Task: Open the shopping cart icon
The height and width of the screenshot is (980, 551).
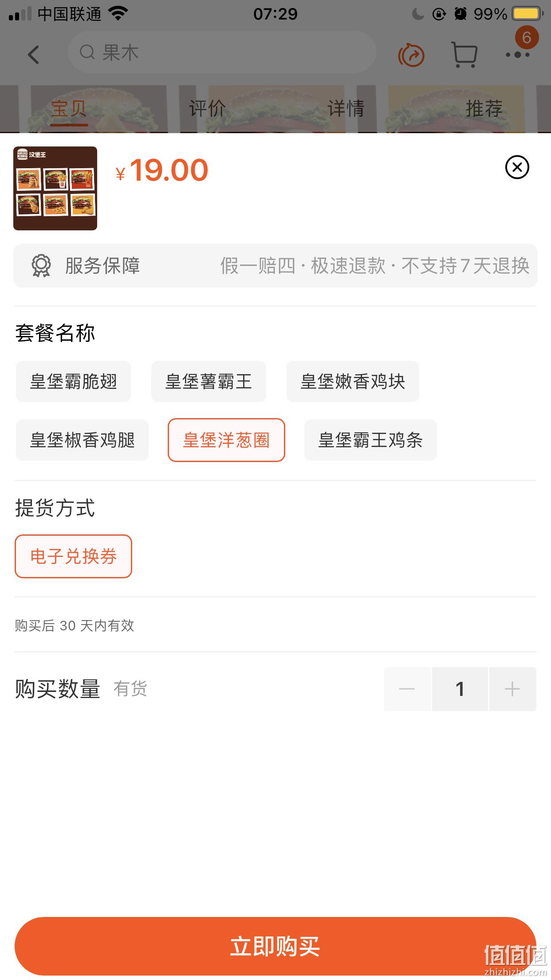Action: pyautogui.click(x=464, y=55)
